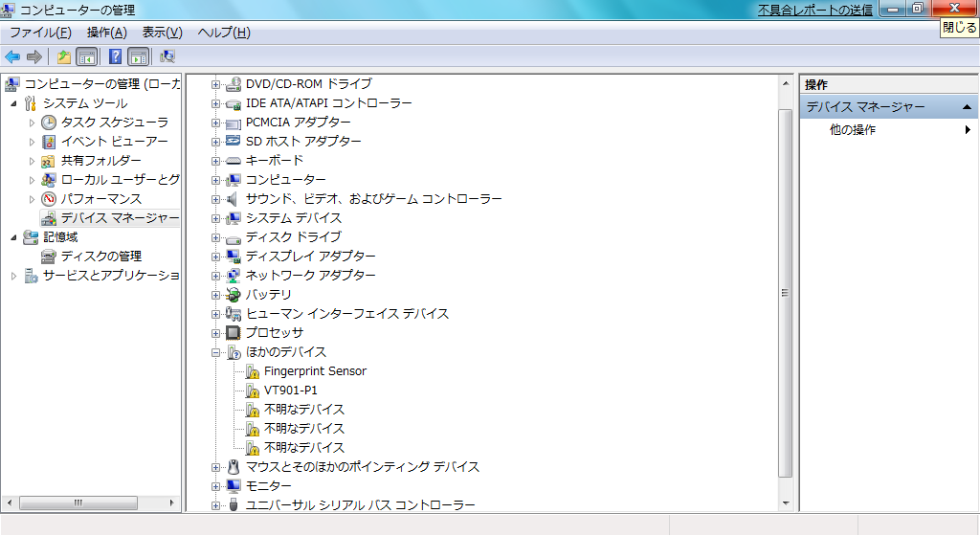Expand the 共有フォルダー tree node
Image resolution: width=980 pixels, height=536 pixels.
32,161
